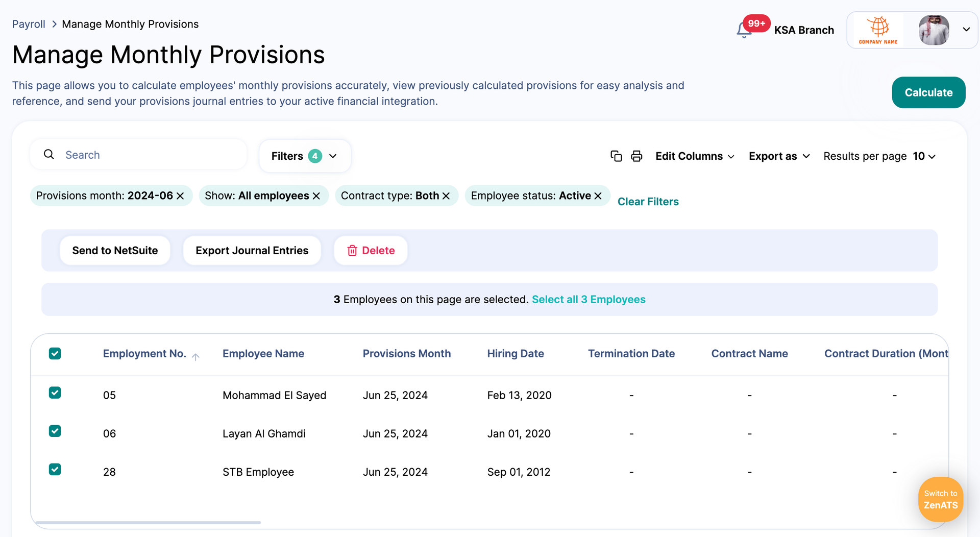The height and width of the screenshot is (537, 980).
Task: Sort by Hiring Date column header
Action: coord(516,354)
